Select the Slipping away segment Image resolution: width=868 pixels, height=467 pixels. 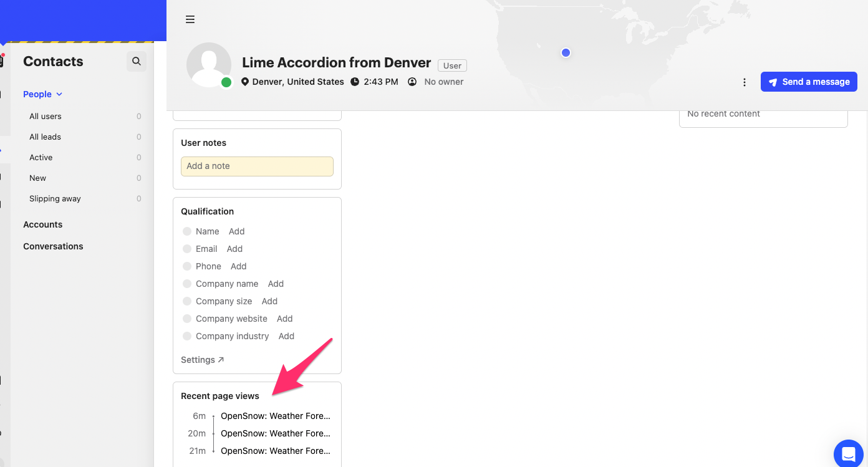[55, 198]
